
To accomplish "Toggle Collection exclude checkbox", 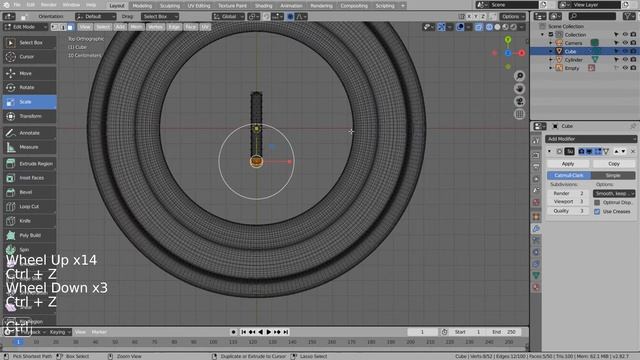I will coord(551,35).
